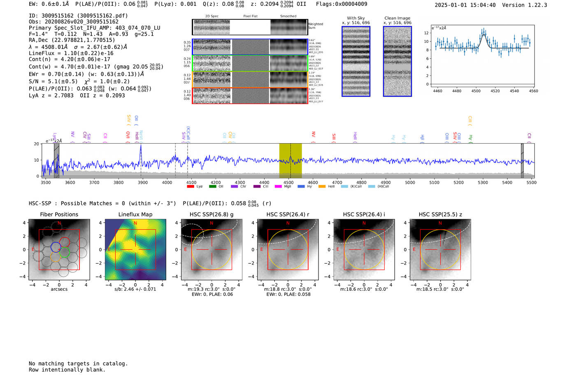The image size is (576, 392).
Task: Select the blue-bordered fiber 2D spectrum row
Action: pos(250,47)
